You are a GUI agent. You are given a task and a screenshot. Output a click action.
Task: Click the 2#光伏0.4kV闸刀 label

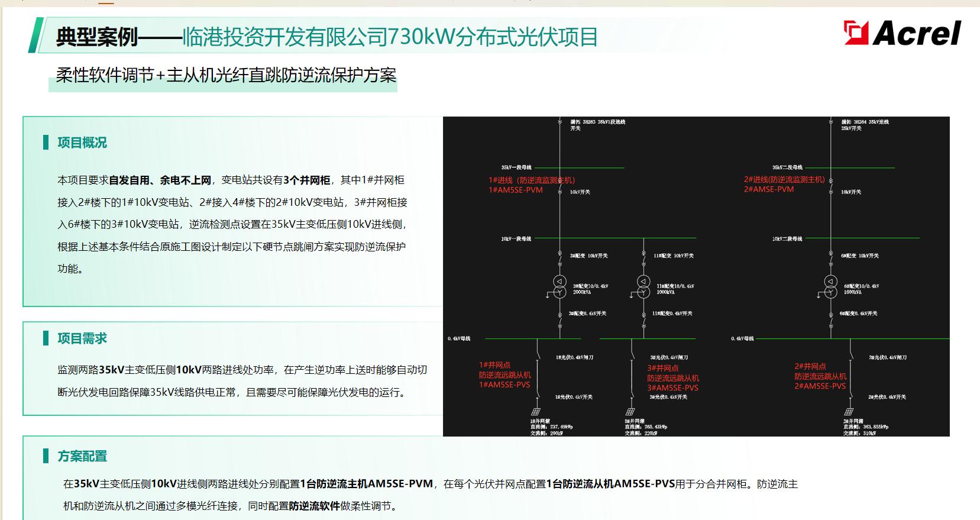pos(888,357)
